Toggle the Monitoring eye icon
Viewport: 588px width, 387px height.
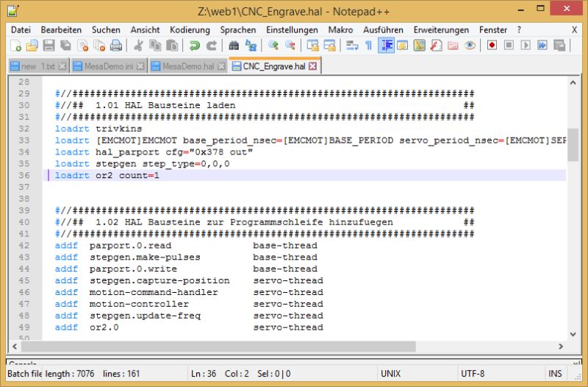tap(470, 46)
